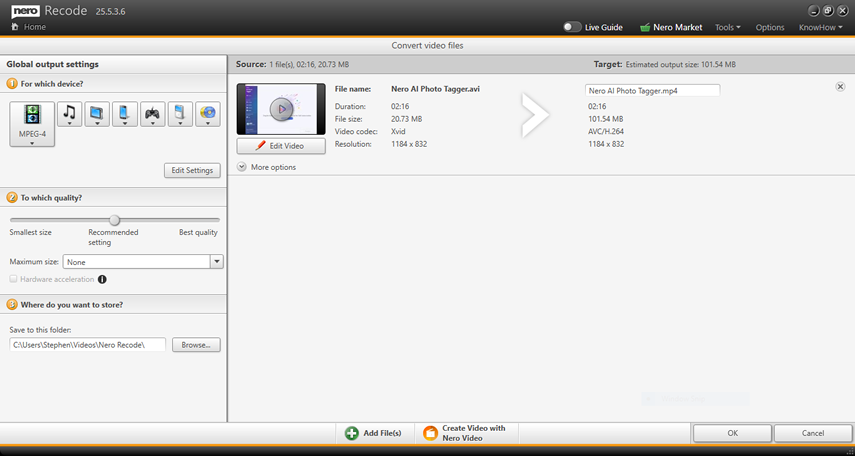
Task: Click the Smallest size label
Action: coord(31,232)
